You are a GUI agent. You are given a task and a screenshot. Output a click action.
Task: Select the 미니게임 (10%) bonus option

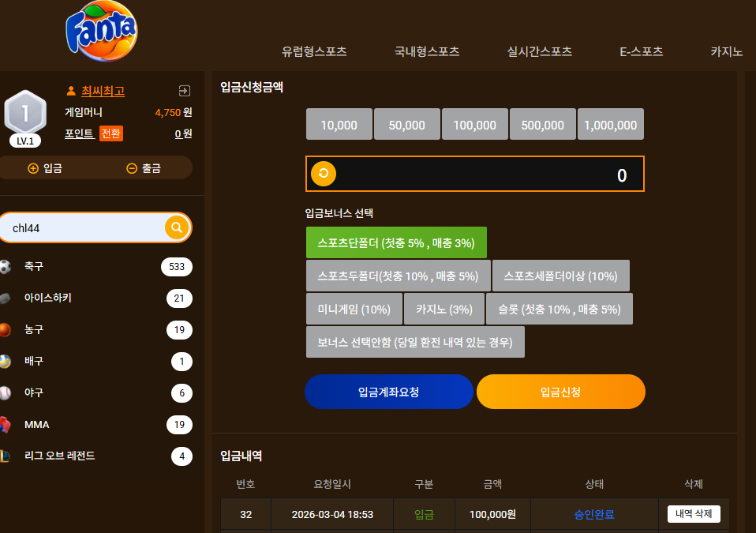354,310
